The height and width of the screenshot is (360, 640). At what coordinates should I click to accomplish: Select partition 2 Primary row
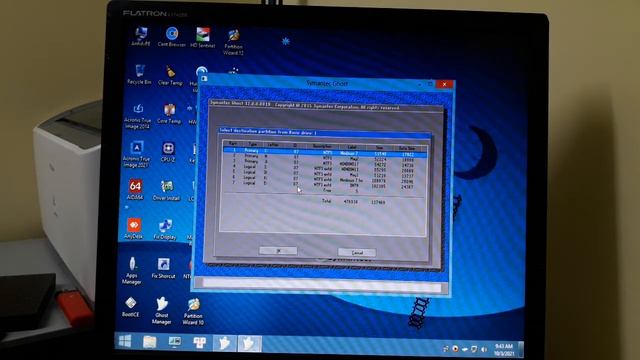click(x=325, y=157)
